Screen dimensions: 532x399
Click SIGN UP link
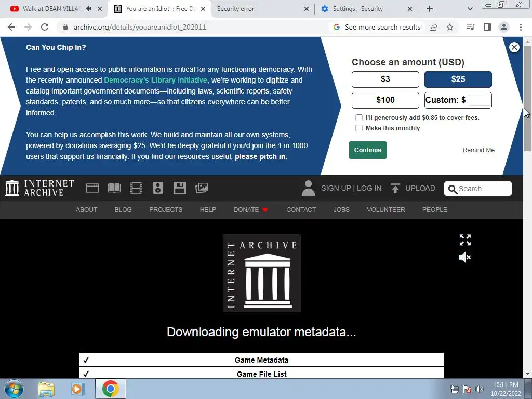336,188
